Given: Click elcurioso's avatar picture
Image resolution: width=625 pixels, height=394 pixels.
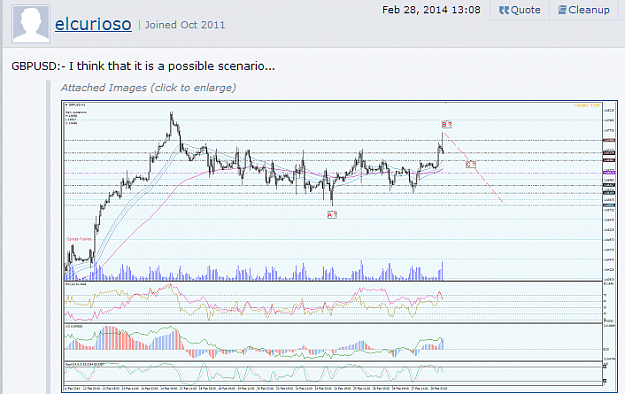Looking at the screenshot, I should coord(31,24).
